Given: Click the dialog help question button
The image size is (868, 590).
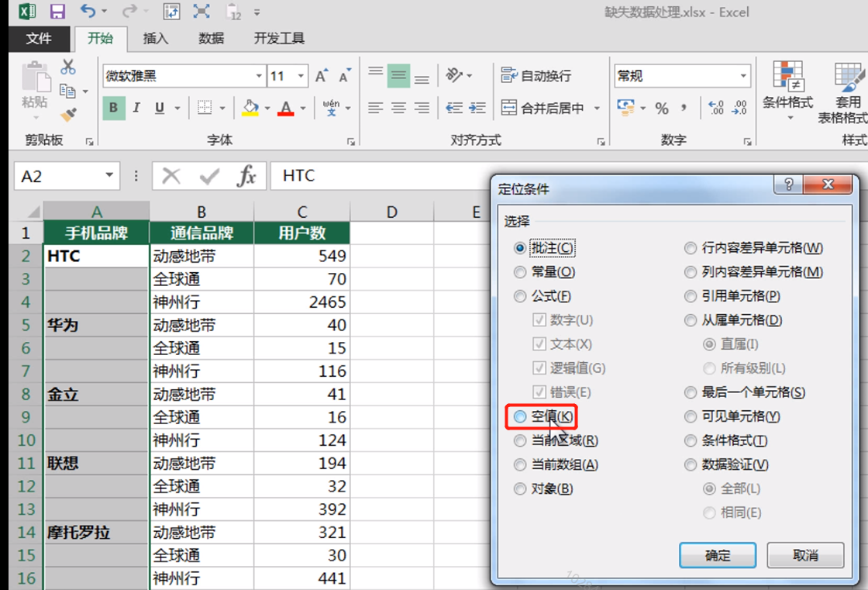Looking at the screenshot, I should click(x=788, y=185).
